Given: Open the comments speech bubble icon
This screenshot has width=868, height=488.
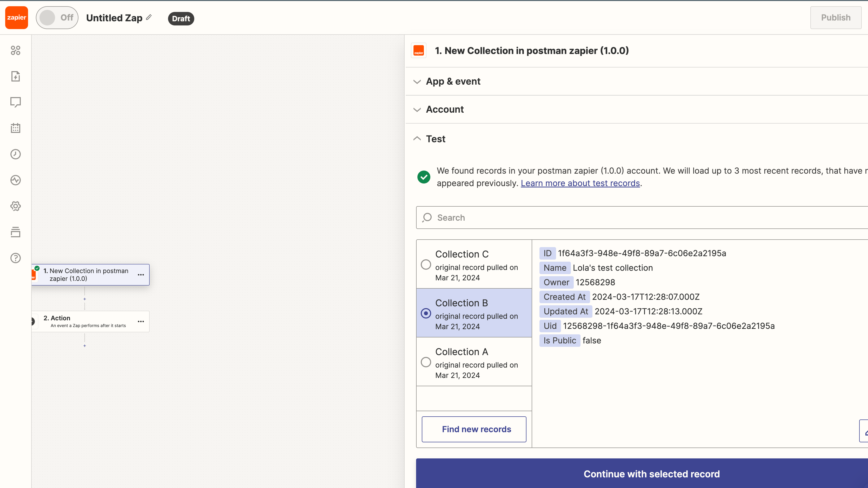Looking at the screenshot, I should (16, 102).
